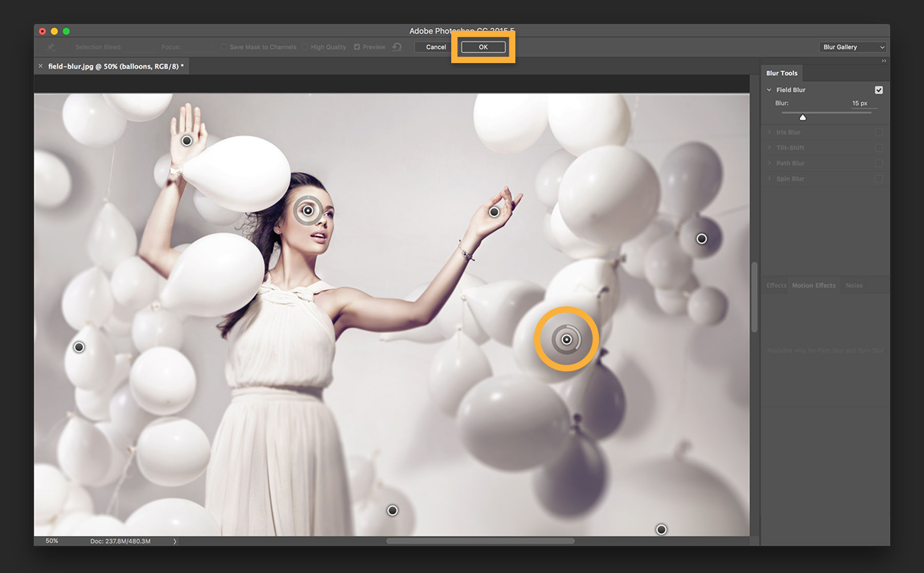Click the revert/reset arrow icon in options bar
Viewport: 924px width, 573px height.
[397, 47]
